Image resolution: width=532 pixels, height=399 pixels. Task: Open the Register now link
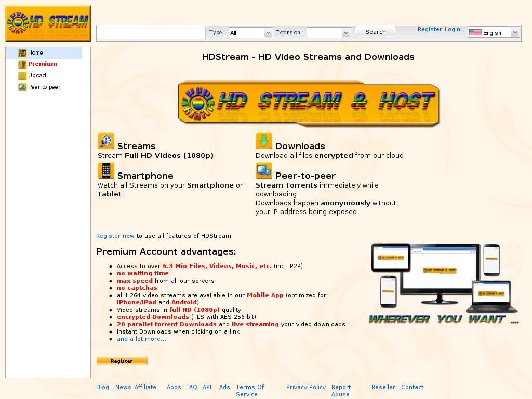(115, 235)
